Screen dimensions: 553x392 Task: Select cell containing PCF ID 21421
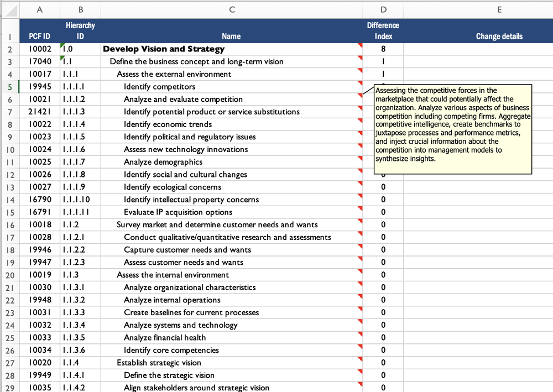(x=39, y=112)
